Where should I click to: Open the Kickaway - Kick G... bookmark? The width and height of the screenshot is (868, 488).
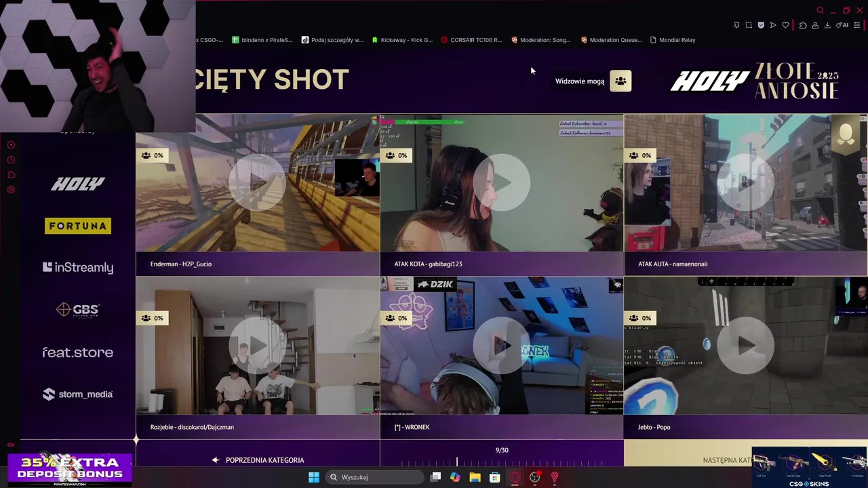pyautogui.click(x=402, y=40)
